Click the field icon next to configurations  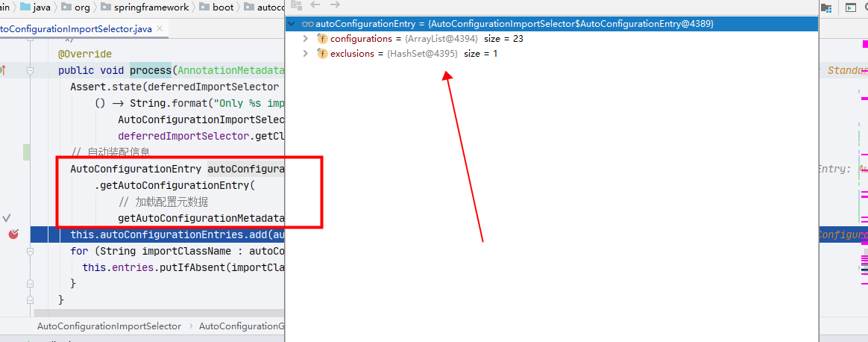tap(322, 39)
